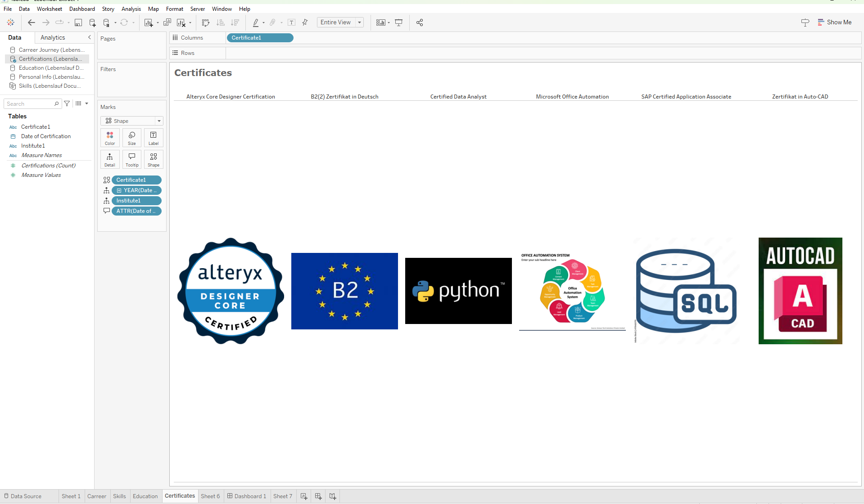
Task: Click the New Story tab icon at bottom
Action: point(333,496)
